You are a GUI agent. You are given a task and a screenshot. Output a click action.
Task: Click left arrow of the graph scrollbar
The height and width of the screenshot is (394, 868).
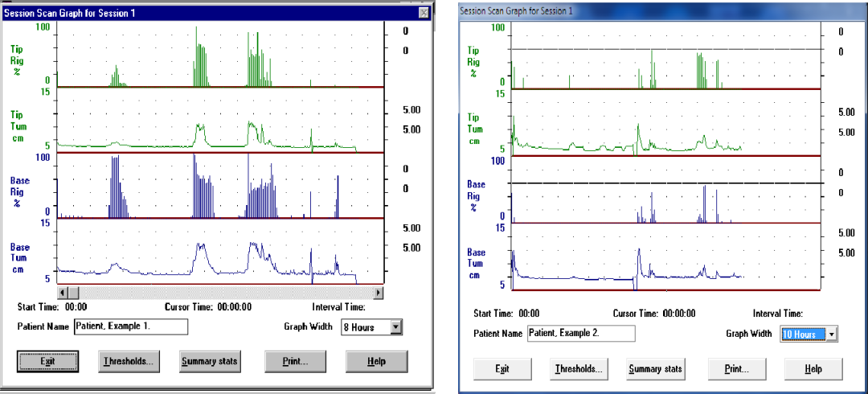click(63, 292)
